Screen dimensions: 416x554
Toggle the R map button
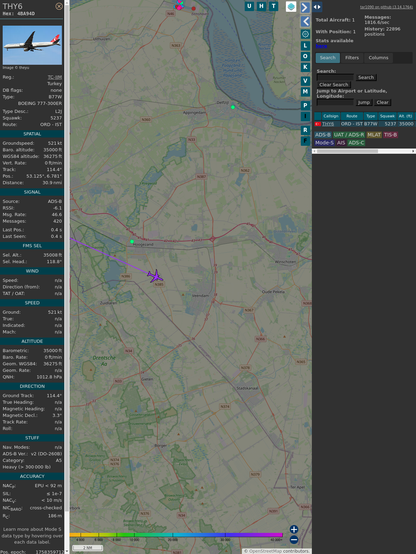click(x=305, y=130)
